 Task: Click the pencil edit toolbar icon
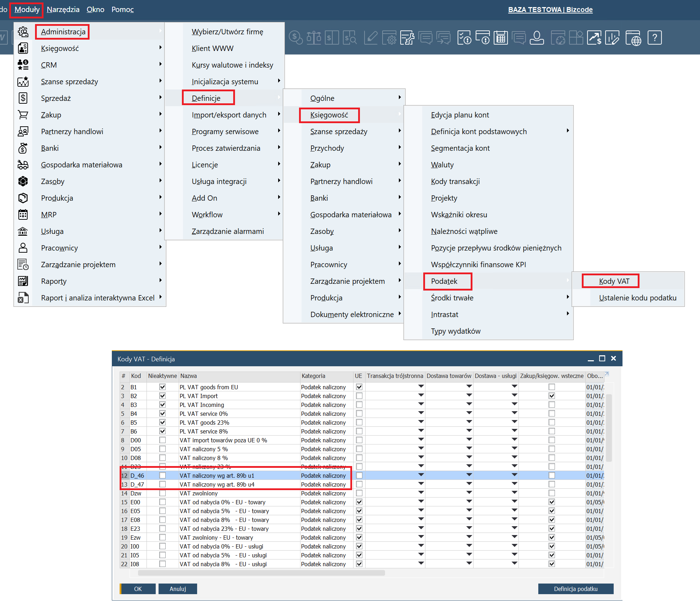click(x=371, y=38)
